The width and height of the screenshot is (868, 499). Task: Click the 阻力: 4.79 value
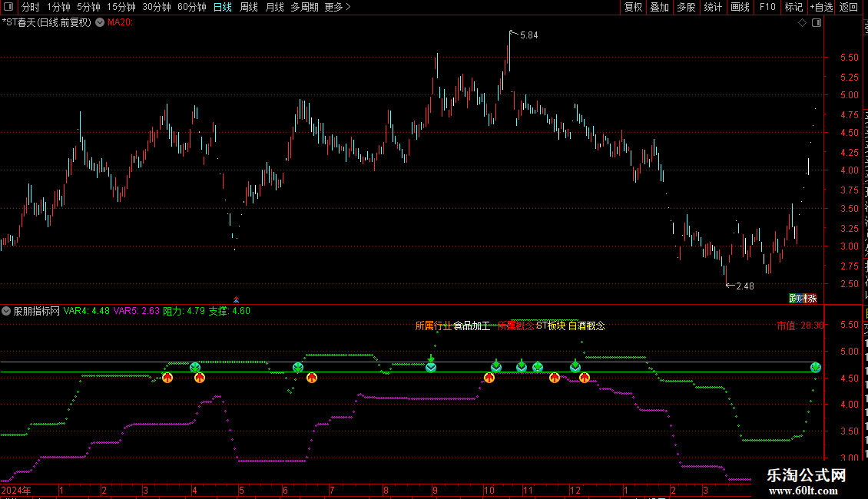point(184,311)
